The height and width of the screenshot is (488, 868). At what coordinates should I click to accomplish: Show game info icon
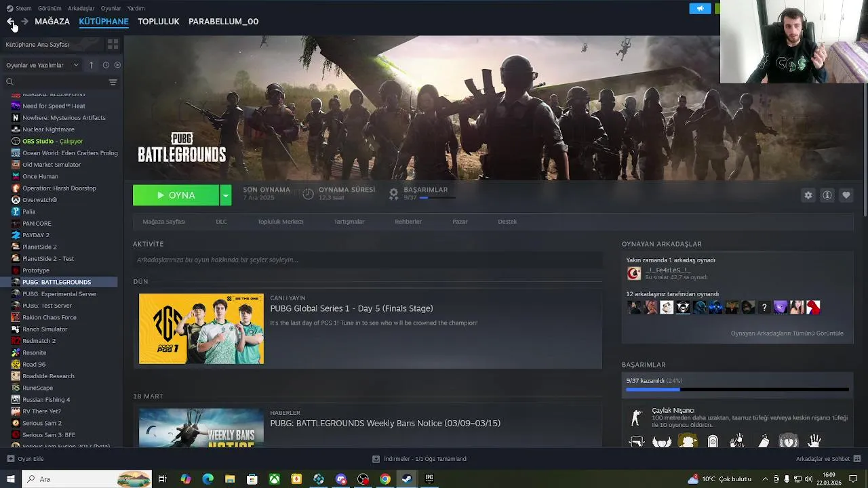(x=827, y=195)
